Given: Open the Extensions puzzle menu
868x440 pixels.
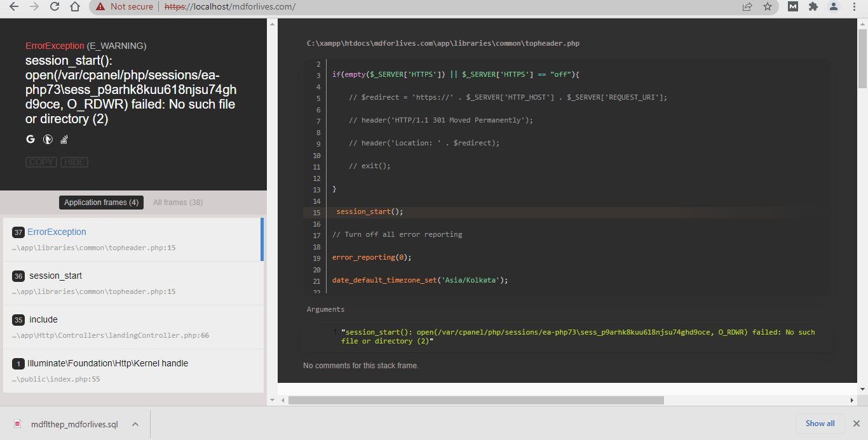Looking at the screenshot, I should 813,6.
